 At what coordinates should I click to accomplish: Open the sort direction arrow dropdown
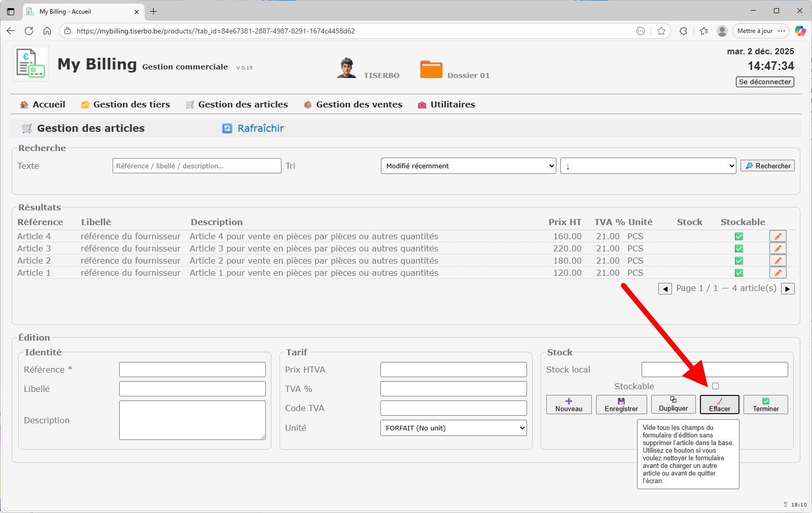[648, 166]
